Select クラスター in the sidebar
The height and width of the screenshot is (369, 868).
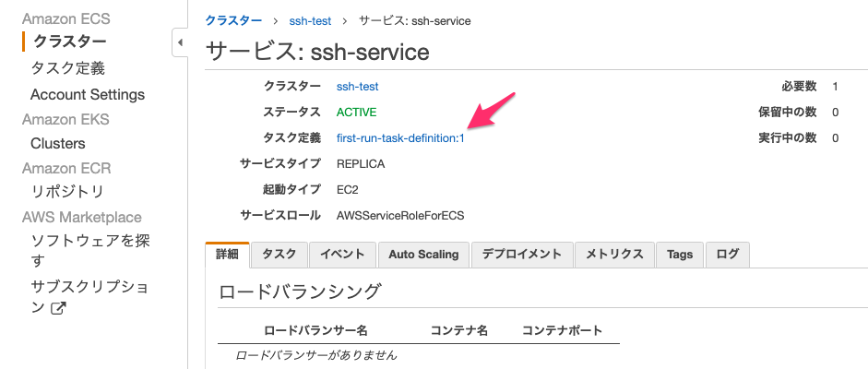(x=70, y=42)
